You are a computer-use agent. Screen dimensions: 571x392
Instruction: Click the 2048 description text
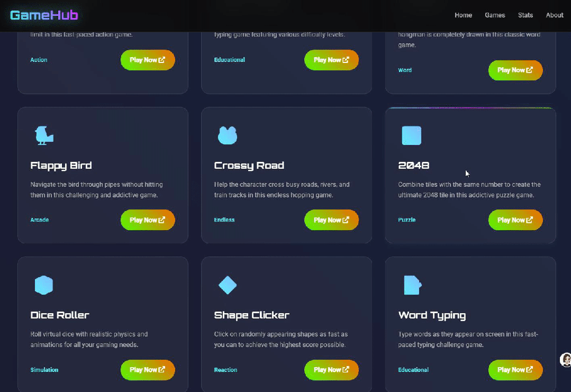469,189
